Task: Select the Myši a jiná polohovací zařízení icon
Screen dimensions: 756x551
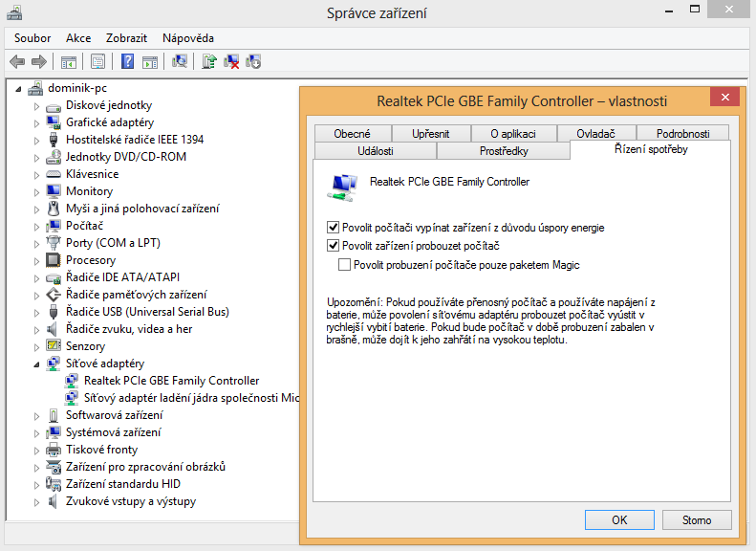Action: 54,209
